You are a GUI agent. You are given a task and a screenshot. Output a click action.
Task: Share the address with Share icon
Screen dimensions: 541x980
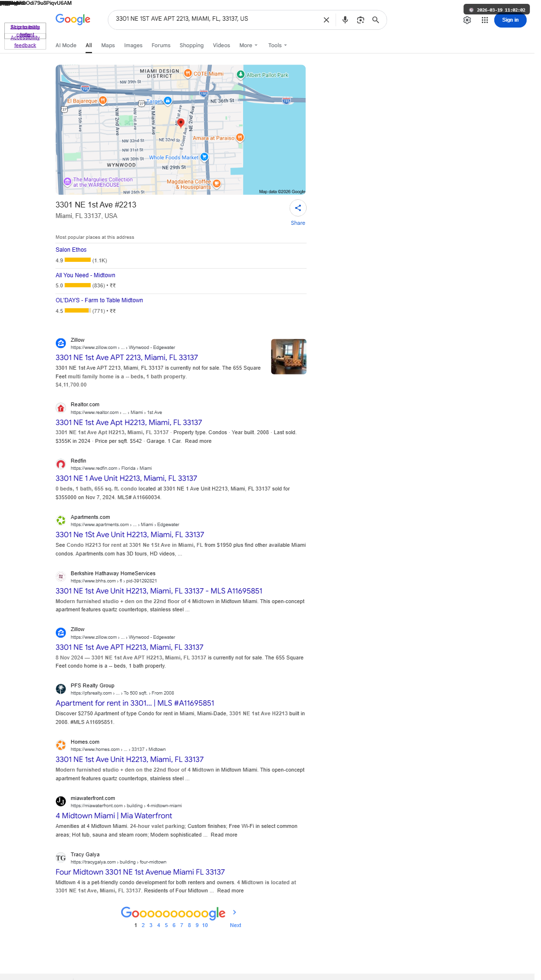tap(298, 208)
